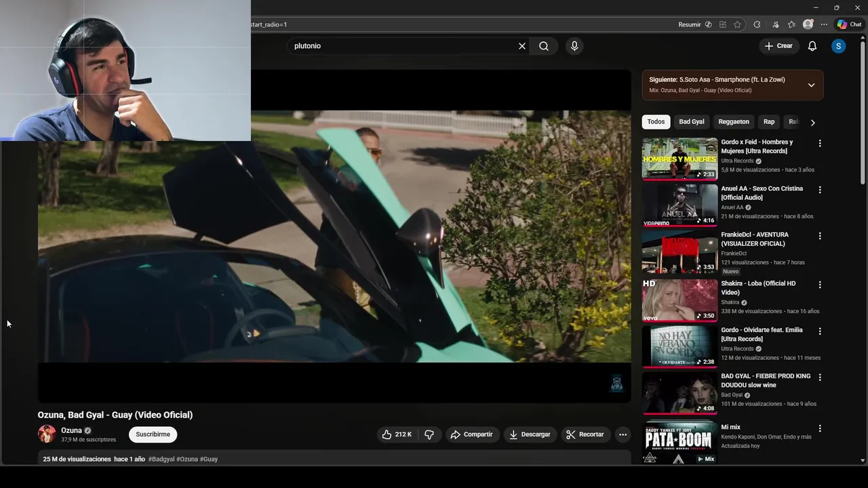Screen dimensions: 868x488
Task: Open Hombres y Mujeres video thumbnail
Action: [x=679, y=159]
